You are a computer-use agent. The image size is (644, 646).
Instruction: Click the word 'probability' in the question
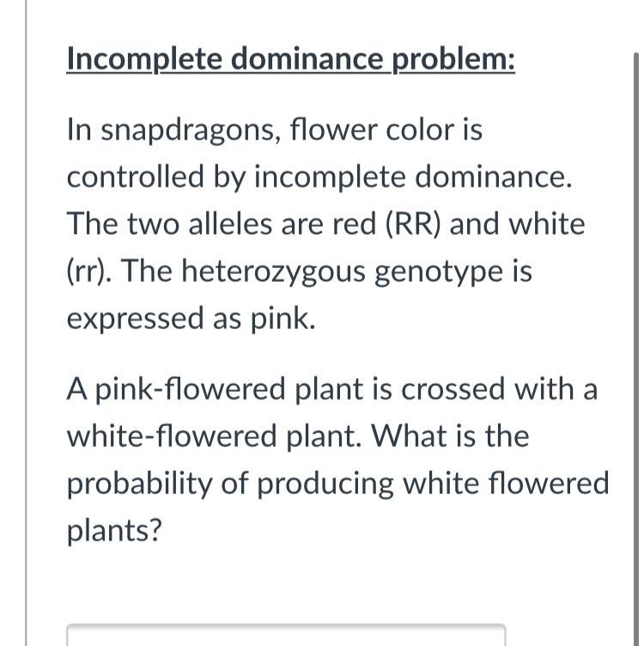pyautogui.click(x=137, y=484)
